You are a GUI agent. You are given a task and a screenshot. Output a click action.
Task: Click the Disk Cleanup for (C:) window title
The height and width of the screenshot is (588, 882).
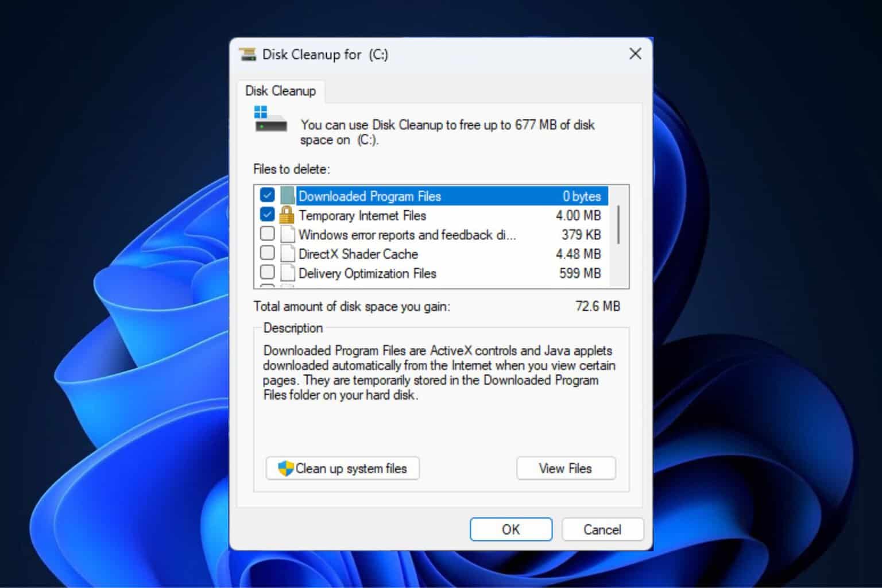[325, 55]
